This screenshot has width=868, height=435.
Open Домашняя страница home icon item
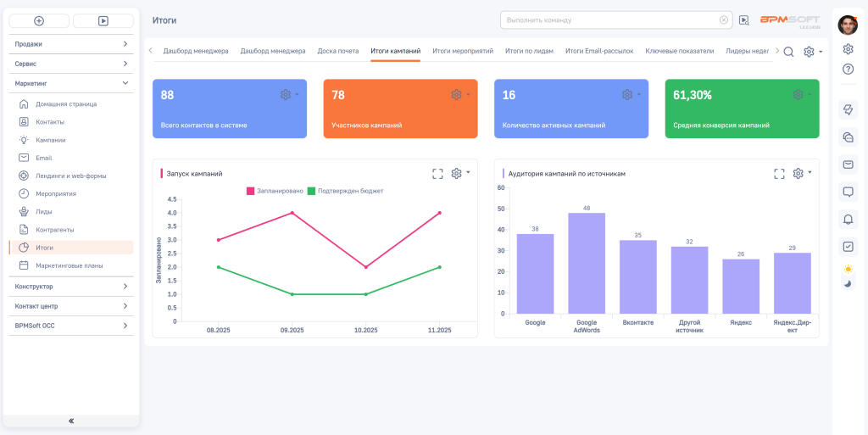click(71, 104)
